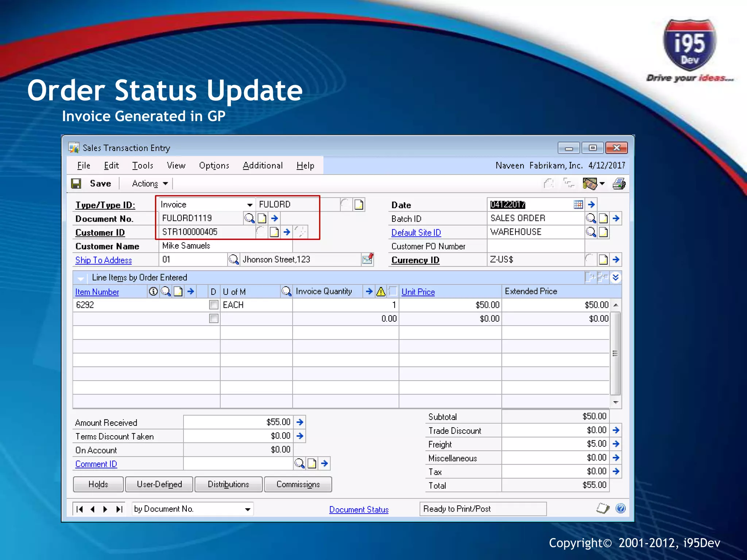This screenshot has width=747, height=560.
Task: Open the Options menu
Action: click(x=214, y=166)
